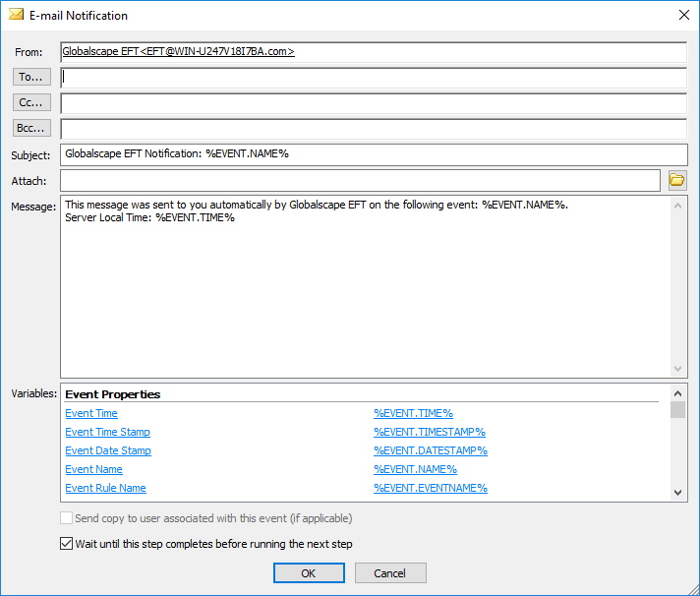
Task: Click the Event Date Stamp link
Action: 108,450
